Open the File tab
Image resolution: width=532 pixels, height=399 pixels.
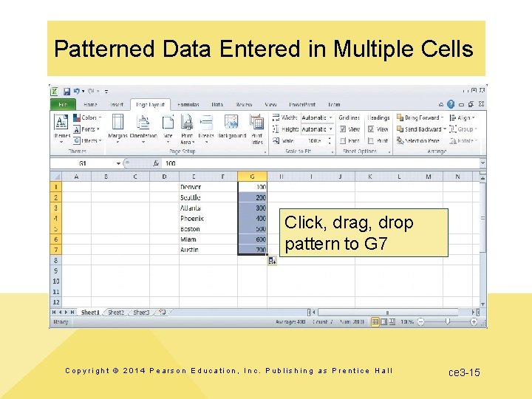tap(63, 104)
